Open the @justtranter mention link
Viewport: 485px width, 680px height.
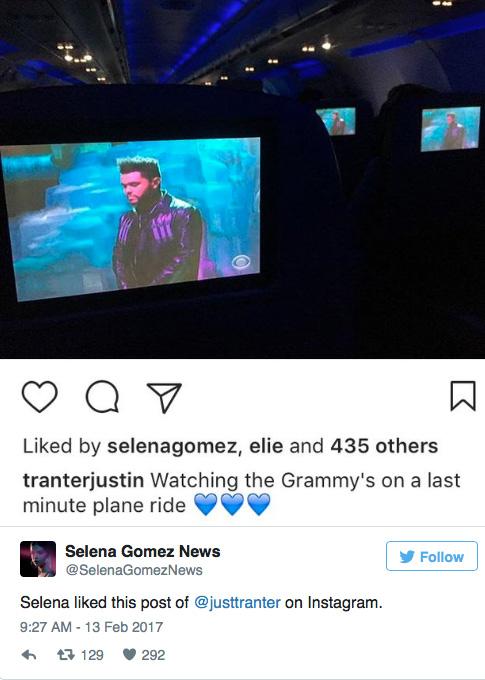coord(237,602)
